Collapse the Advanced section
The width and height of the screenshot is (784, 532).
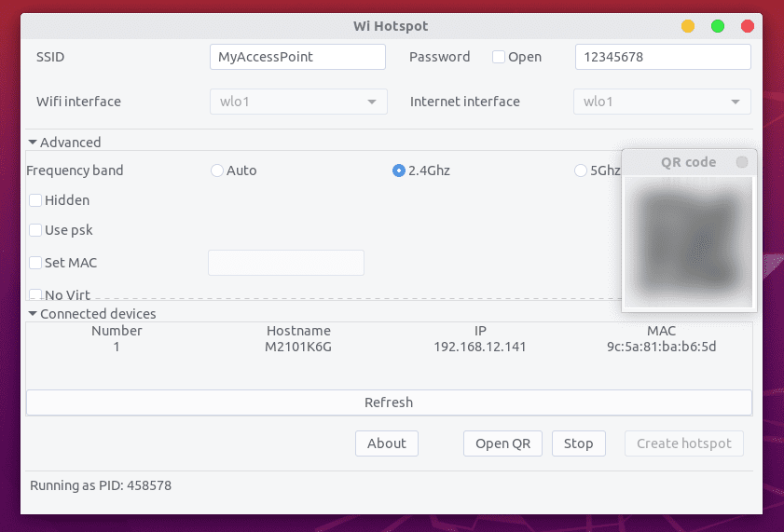click(x=33, y=143)
